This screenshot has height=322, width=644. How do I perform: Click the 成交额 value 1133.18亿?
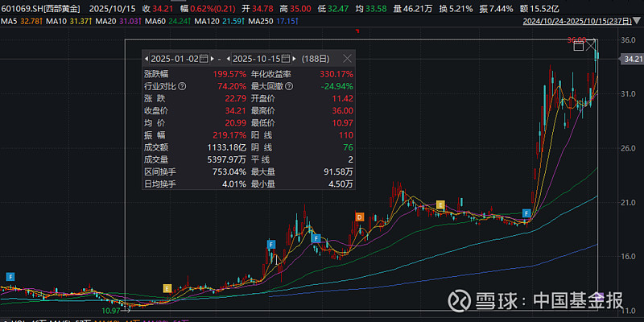pos(228,147)
